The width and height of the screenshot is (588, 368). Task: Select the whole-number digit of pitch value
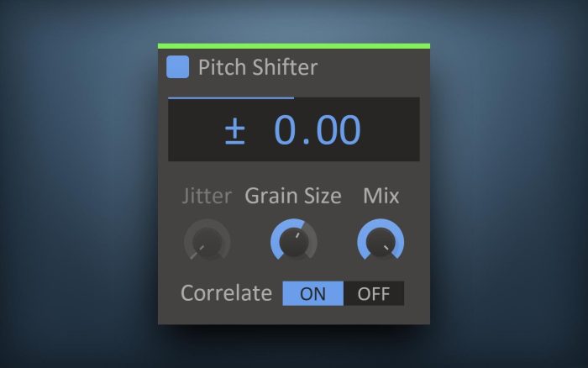(286, 129)
